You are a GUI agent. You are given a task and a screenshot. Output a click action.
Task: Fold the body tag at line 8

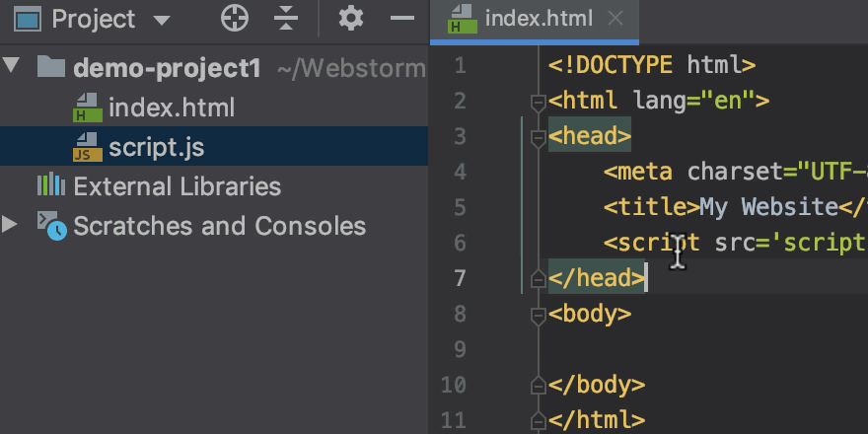pos(539,315)
